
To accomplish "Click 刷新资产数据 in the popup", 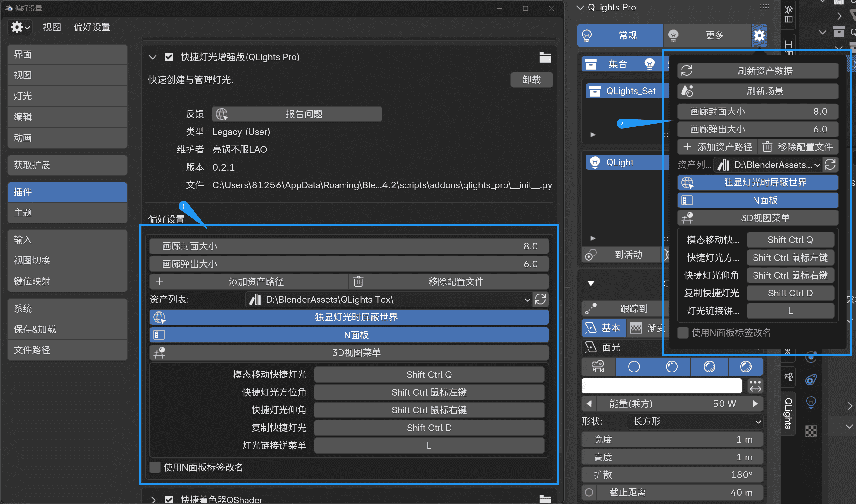I will click(758, 71).
